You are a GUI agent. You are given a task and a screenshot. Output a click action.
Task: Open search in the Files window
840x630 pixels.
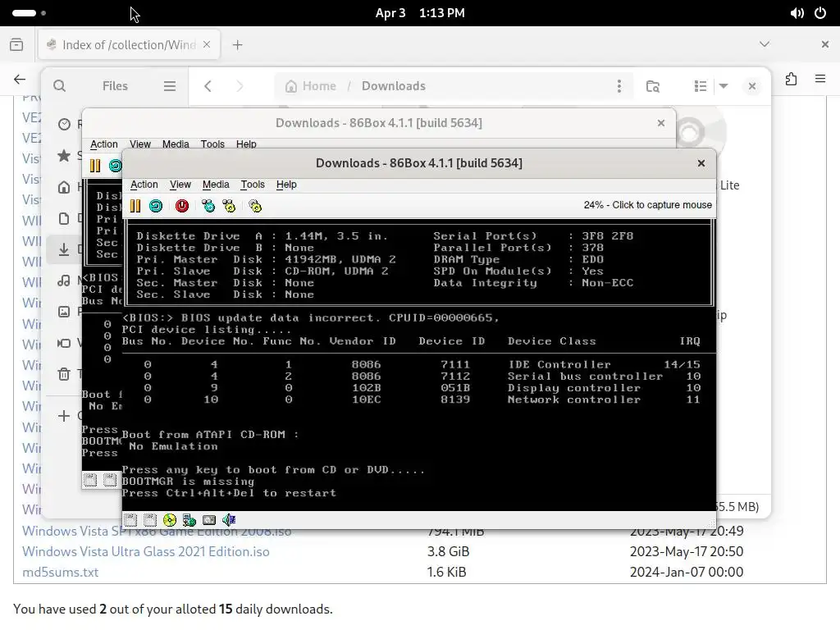(x=59, y=85)
